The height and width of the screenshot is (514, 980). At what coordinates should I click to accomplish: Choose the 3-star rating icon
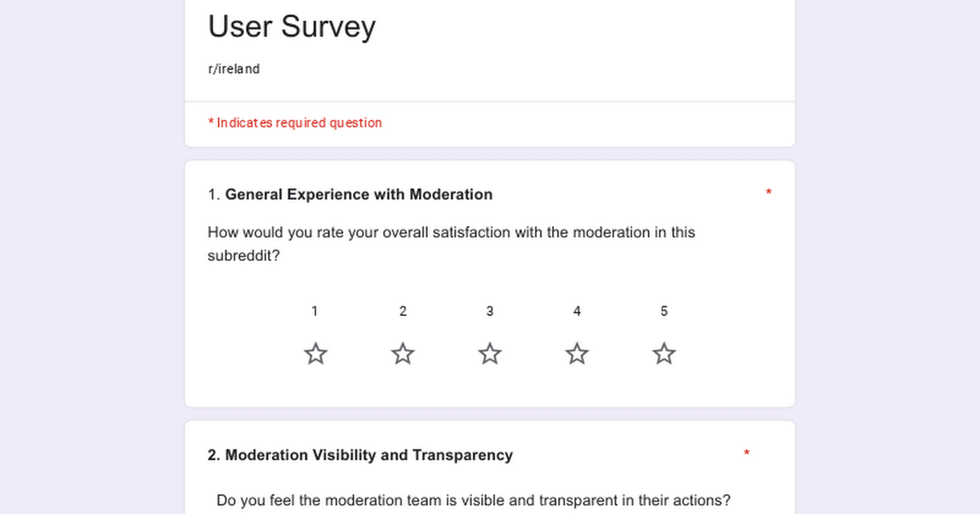[x=490, y=353]
